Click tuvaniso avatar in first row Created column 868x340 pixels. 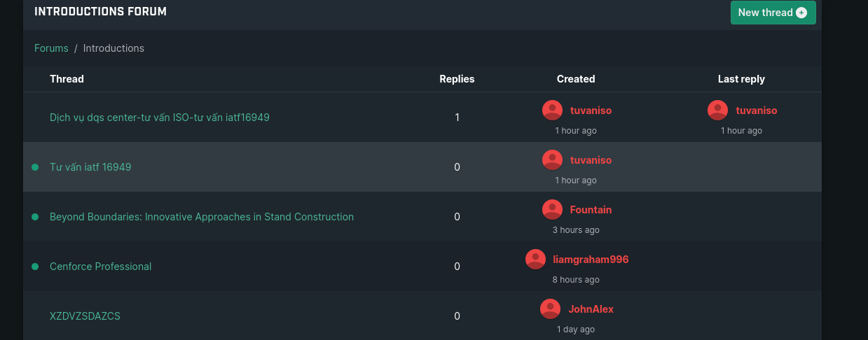(552, 110)
